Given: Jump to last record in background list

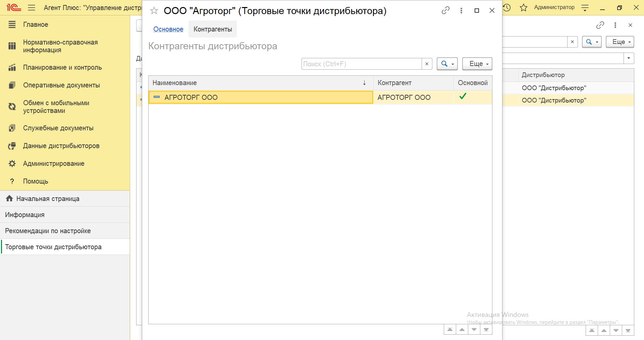Looking at the screenshot, I should 628,330.
